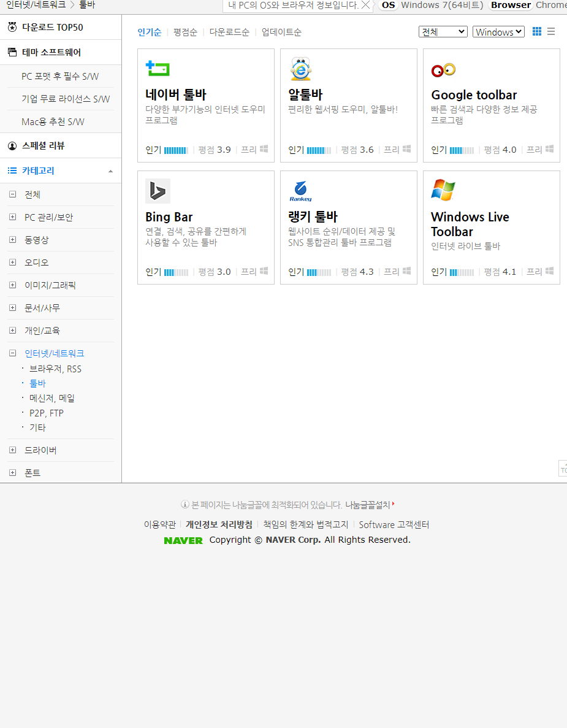Click Windows platform icon on 알툴바 card
Image resolution: width=567 pixels, height=728 pixels.
[x=407, y=149]
